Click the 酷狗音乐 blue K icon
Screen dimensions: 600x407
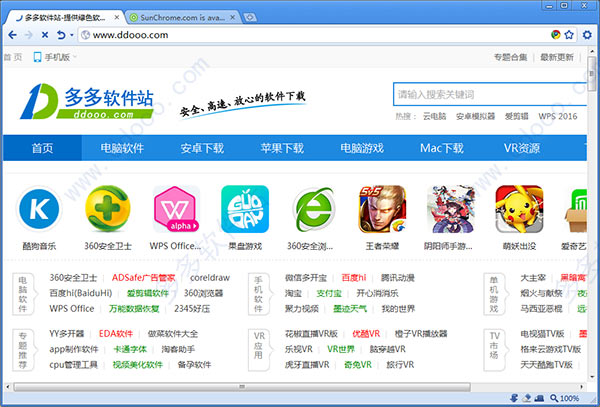point(39,209)
